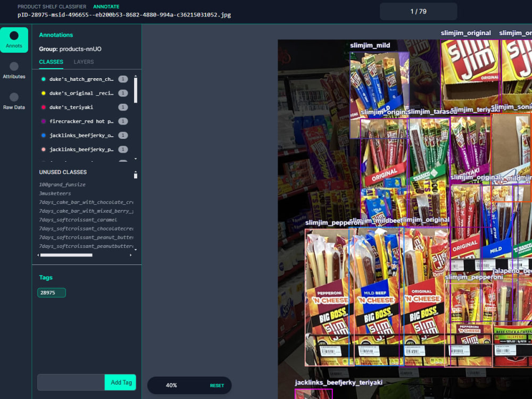Switch to the LAYERS tab
Viewport: 532px width, 399px height.
click(x=84, y=62)
